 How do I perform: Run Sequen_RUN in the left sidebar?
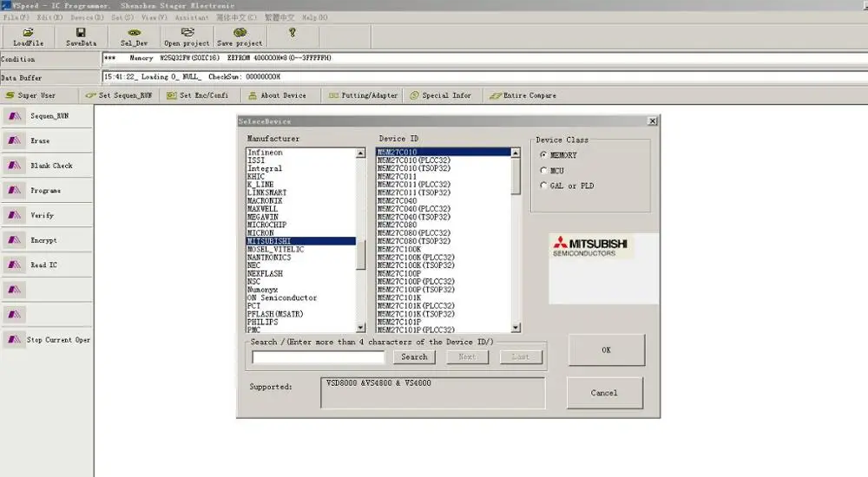tap(47, 116)
